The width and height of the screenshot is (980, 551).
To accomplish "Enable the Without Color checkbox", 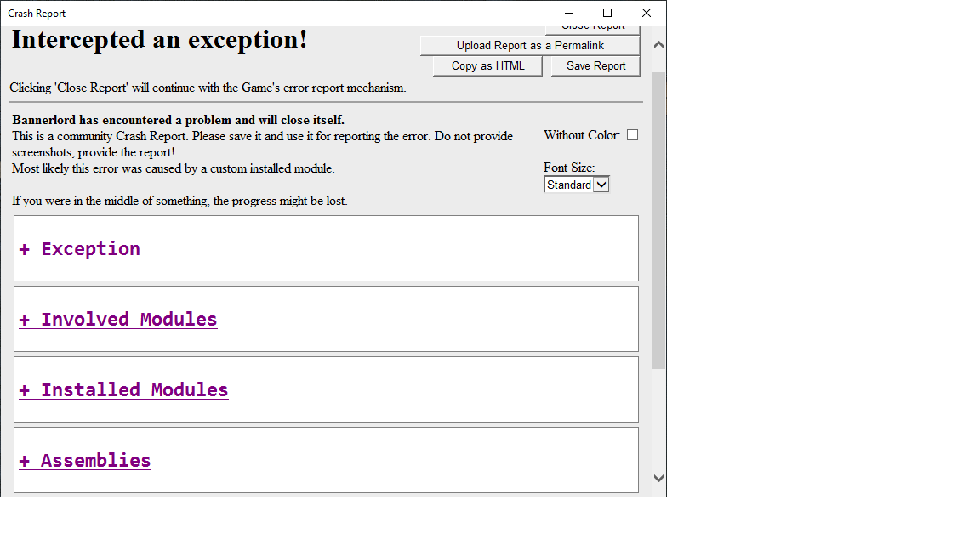I will tap(633, 135).
